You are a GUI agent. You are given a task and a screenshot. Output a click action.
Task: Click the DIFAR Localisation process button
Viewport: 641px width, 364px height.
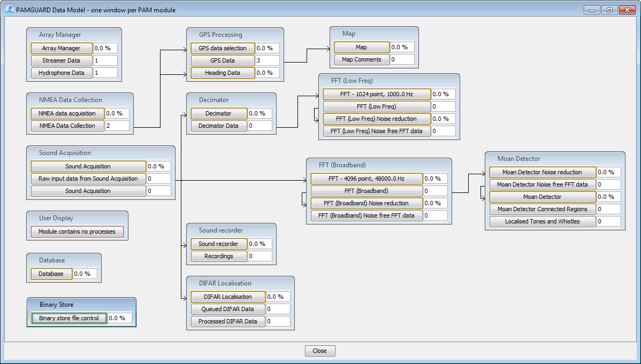coord(228,297)
